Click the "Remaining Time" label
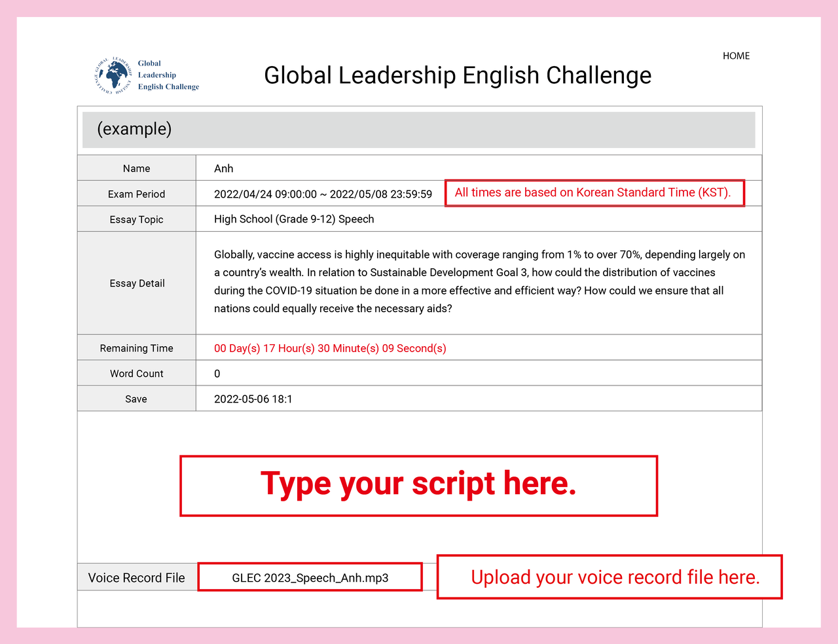This screenshot has height=644, width=838. click(x=136, y=348)
